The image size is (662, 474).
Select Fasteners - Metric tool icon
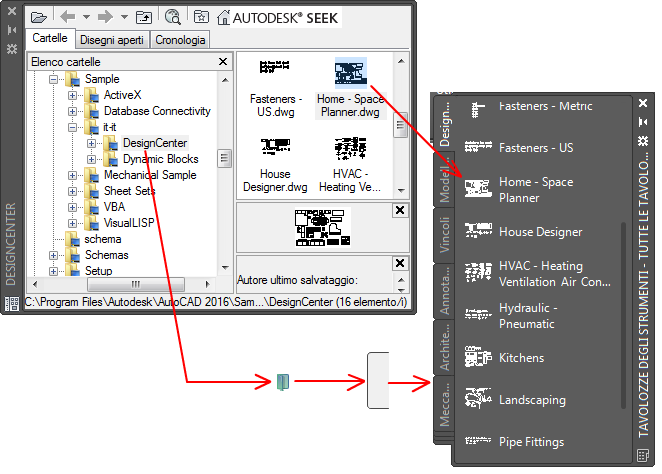(478, 109)
